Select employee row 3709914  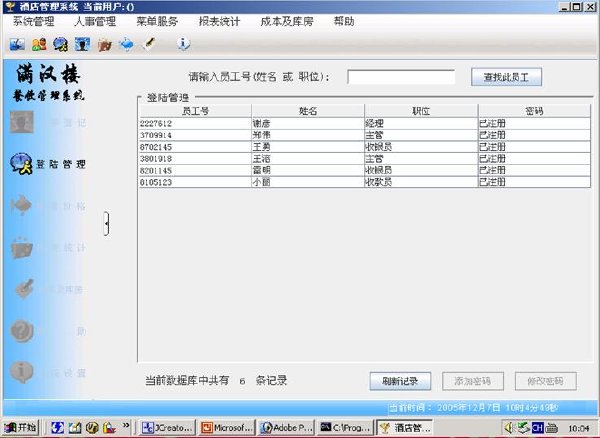tap(365, 135)
